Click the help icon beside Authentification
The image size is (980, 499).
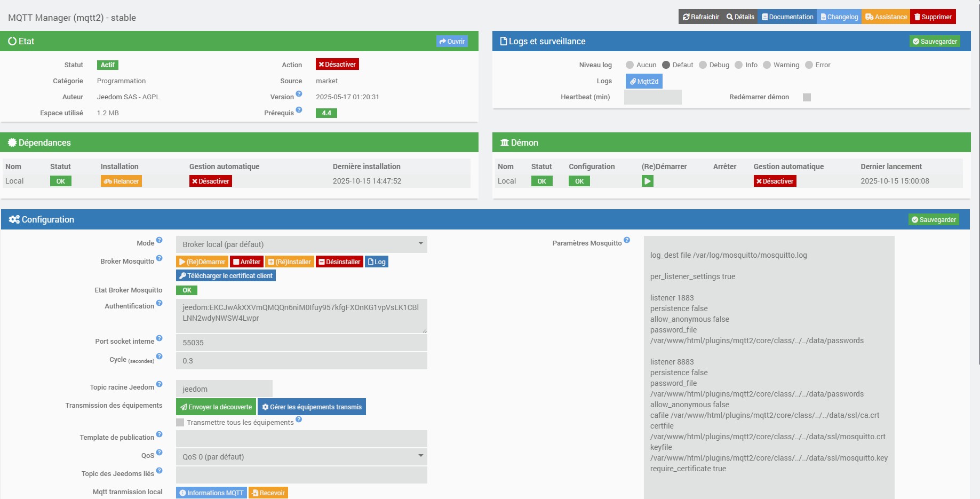tap(159, 303)
